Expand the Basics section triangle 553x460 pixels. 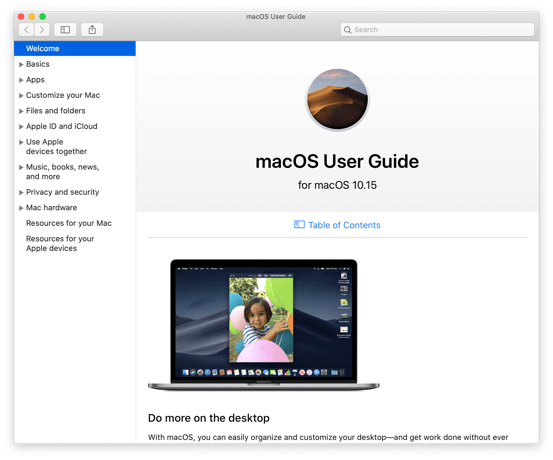21,64
